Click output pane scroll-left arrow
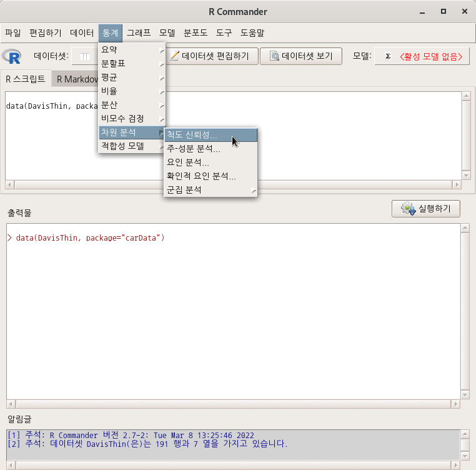Image resolution: width=476 pixels, height=470 pixels. point(11,404)
